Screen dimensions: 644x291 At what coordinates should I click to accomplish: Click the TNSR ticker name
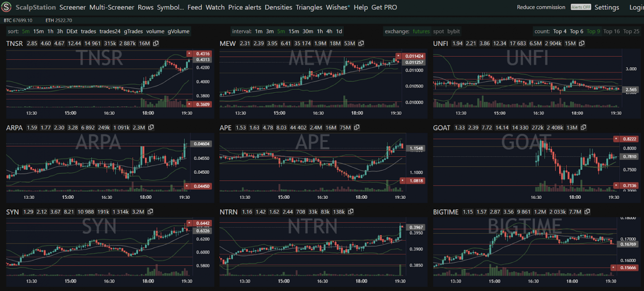tap(15, 44)
